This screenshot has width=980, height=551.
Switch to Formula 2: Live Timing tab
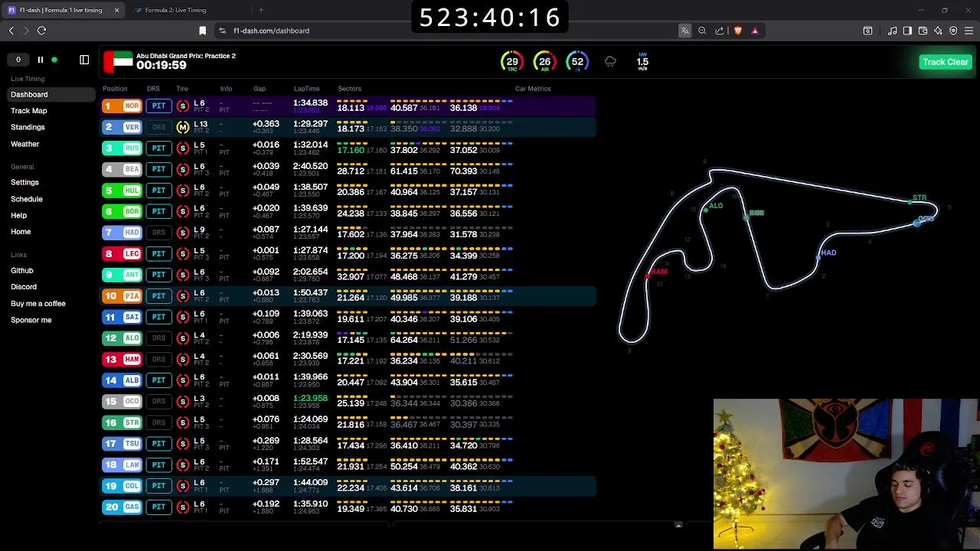[x=175, y=10]
